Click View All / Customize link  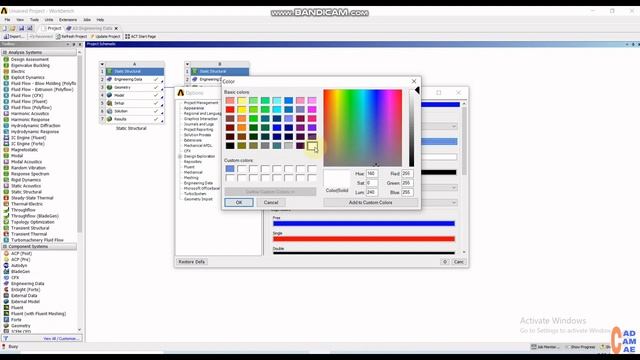pyautogui.click(x=60, y=338)
